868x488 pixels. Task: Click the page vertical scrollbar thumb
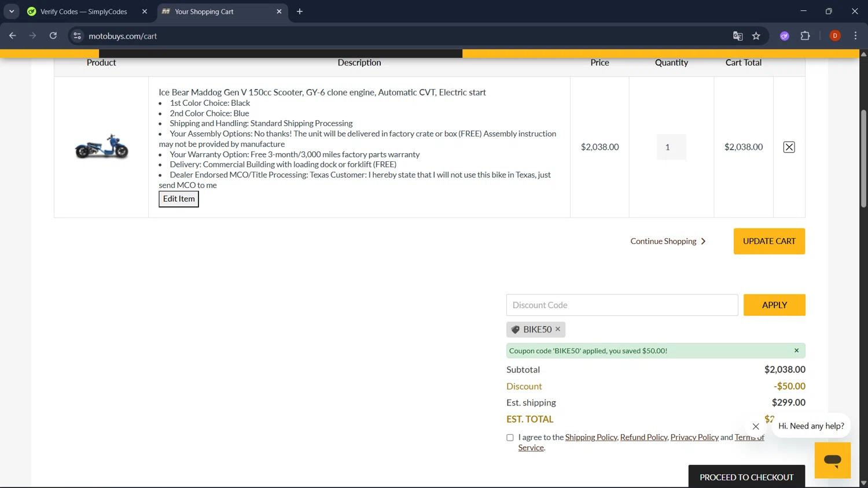click(x=863, y=158)
